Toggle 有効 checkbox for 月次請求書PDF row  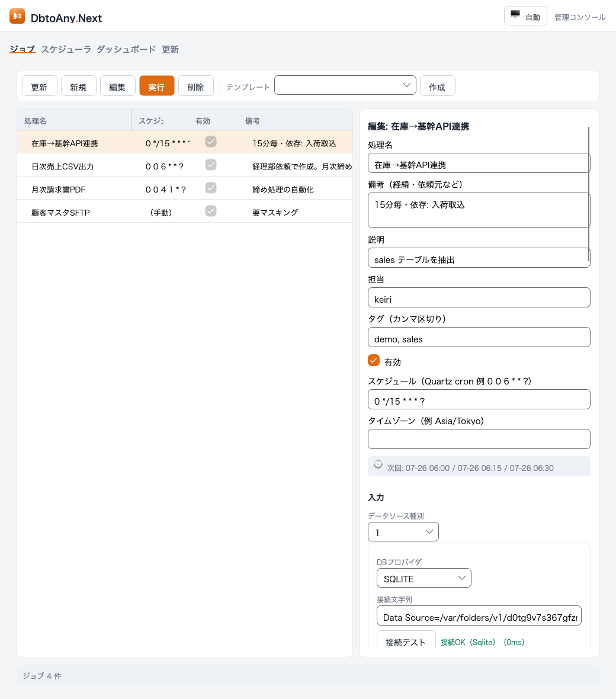click(211, 188)
